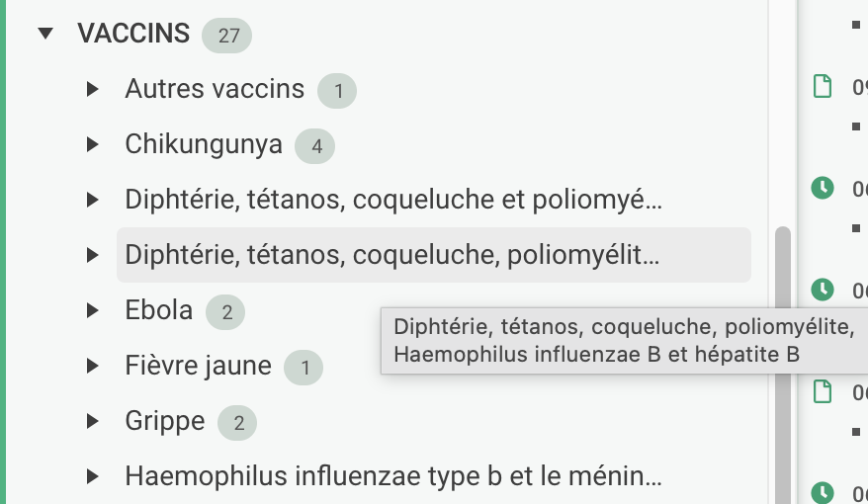The height and width of the screenshot is (504, 868).
Task: Select the Grippe tree item label
Action: [x=165, y=422]
